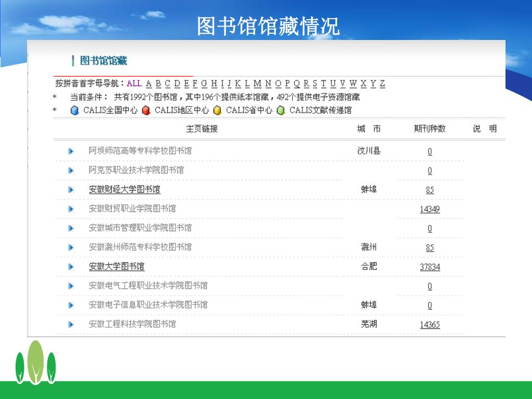The height and width of the screenshot is (399, 532).
Task: Open journal count 0 for 阿克苏职业技术学院图书馆
Action: click(430, 170)
